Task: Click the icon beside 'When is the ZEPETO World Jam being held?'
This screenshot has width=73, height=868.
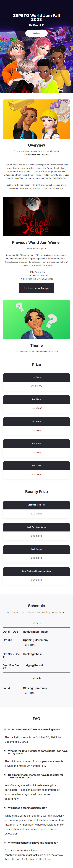Action: click(x=5, y=729)
